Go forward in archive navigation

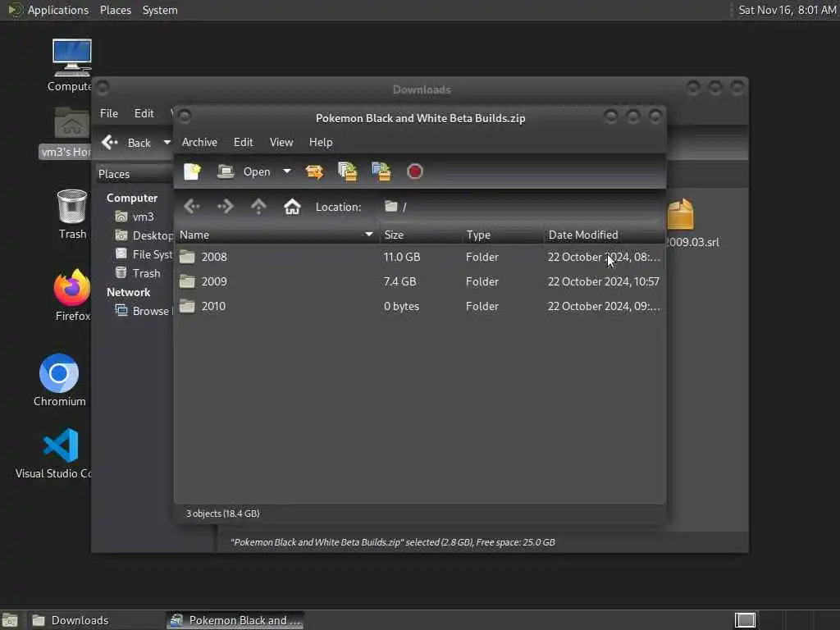[225, 206]
